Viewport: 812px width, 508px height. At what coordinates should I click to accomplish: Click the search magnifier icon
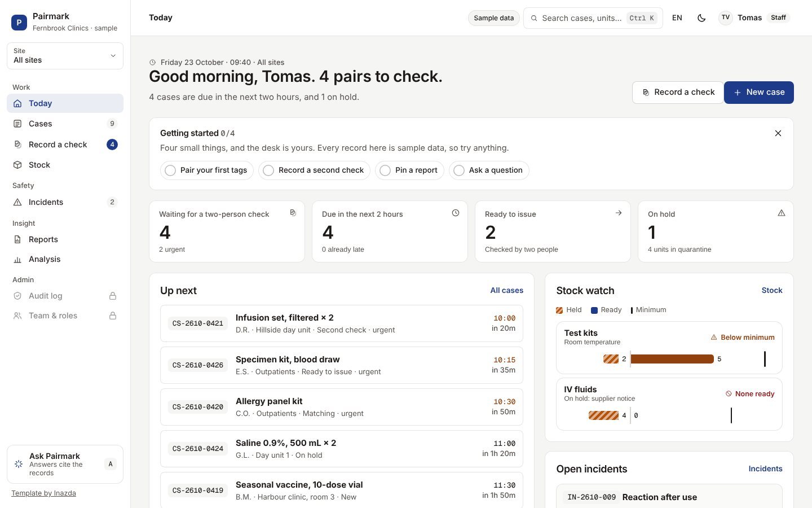534,18
